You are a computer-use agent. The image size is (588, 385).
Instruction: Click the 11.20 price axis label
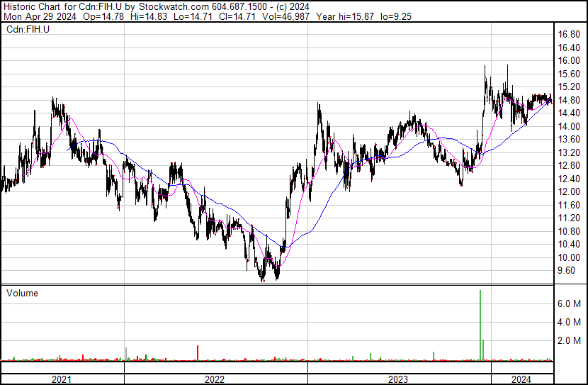click(568, 218)
